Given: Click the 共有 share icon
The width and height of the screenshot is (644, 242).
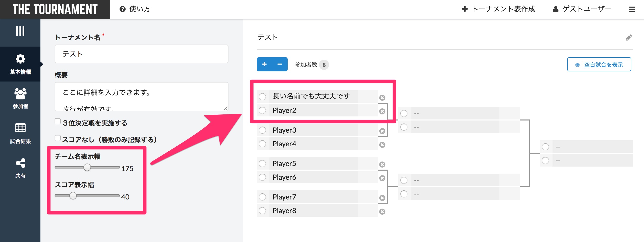Looking at the screenshot, I should tap(20, 167).
